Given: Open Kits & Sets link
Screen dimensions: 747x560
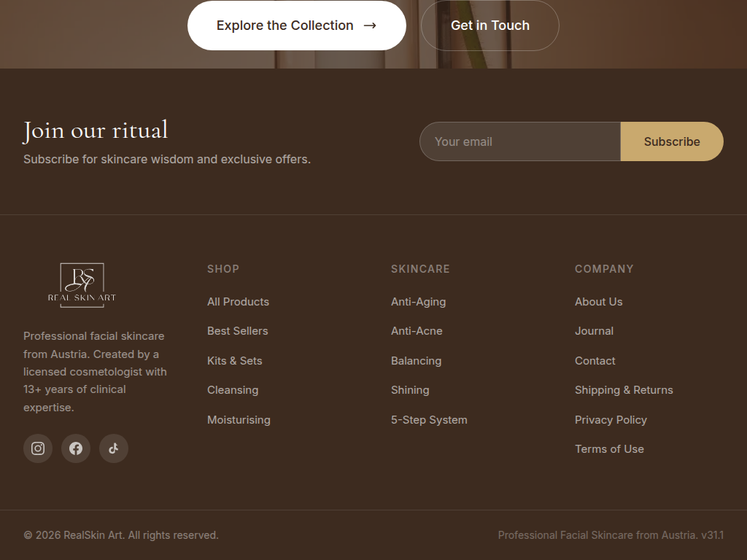Looking at the screenshot, I should click(234, 360).
